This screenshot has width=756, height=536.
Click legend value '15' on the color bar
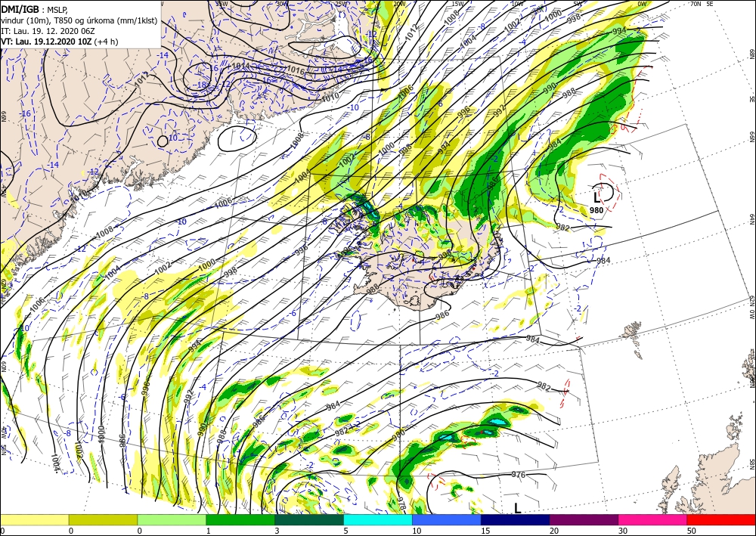pyautogui.click(x=485, y=531)
